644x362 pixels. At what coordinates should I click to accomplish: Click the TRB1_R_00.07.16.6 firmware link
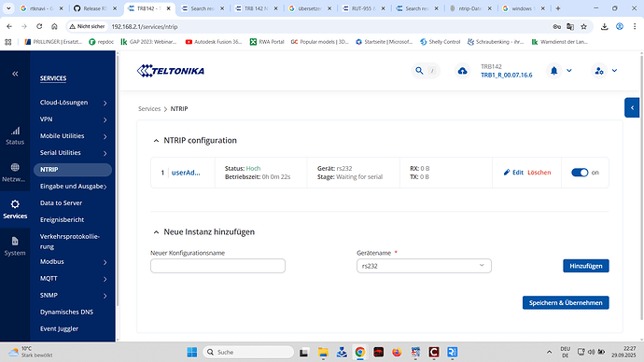click(x=507, y=76)
